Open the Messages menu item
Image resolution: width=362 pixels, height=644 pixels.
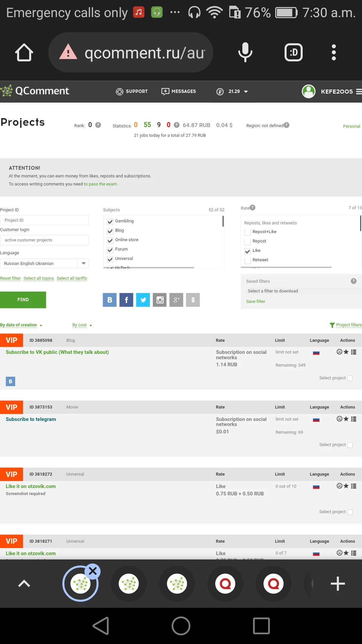point(179,92)
